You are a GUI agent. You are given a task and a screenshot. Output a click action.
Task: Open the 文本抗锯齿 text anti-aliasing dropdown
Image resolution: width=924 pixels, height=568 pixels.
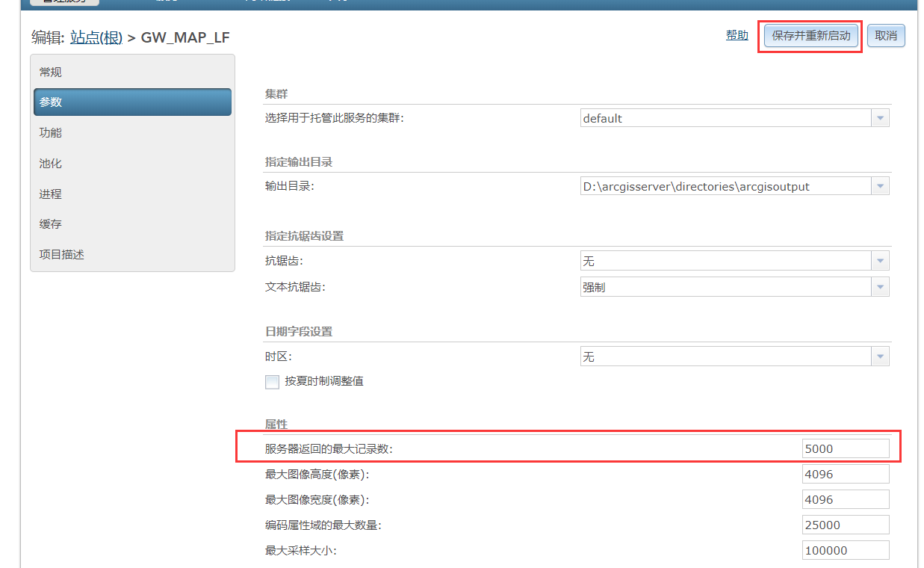point(880,286)
